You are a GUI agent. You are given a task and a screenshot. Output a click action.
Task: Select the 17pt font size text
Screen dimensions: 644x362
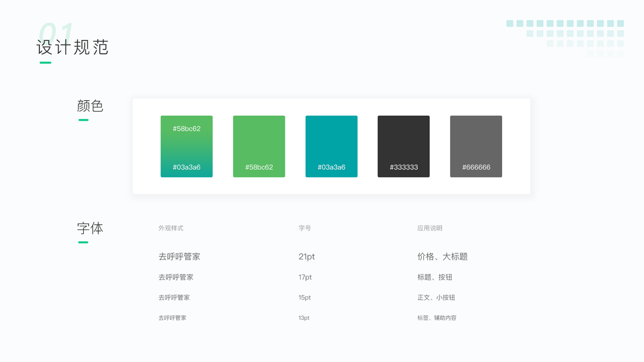click(305, 277)
